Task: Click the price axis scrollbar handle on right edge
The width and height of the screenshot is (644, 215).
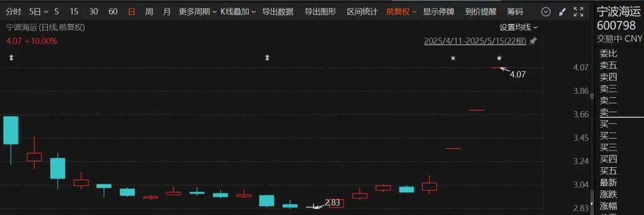Action: (x=592, y=96)
